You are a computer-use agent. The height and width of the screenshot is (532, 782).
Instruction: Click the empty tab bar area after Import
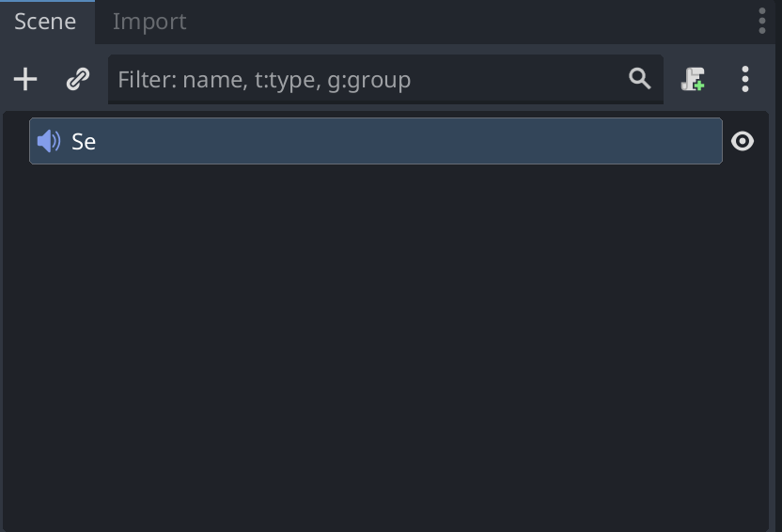[x=470, y=22]
